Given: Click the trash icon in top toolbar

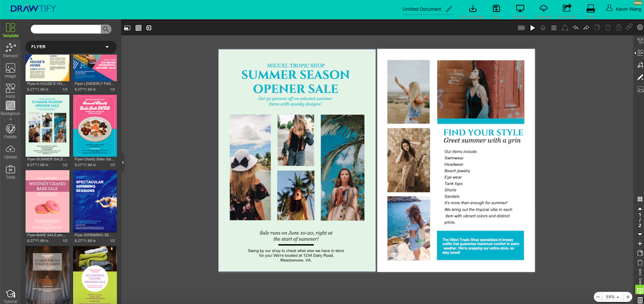Looking at the screenshot, I should (608, 28).
